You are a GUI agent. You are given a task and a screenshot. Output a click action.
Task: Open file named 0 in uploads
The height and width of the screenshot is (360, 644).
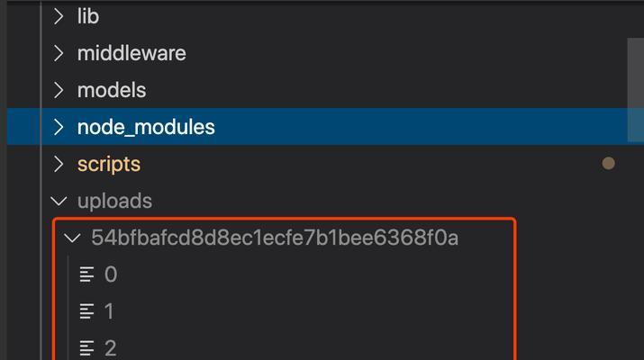(111, 274)
